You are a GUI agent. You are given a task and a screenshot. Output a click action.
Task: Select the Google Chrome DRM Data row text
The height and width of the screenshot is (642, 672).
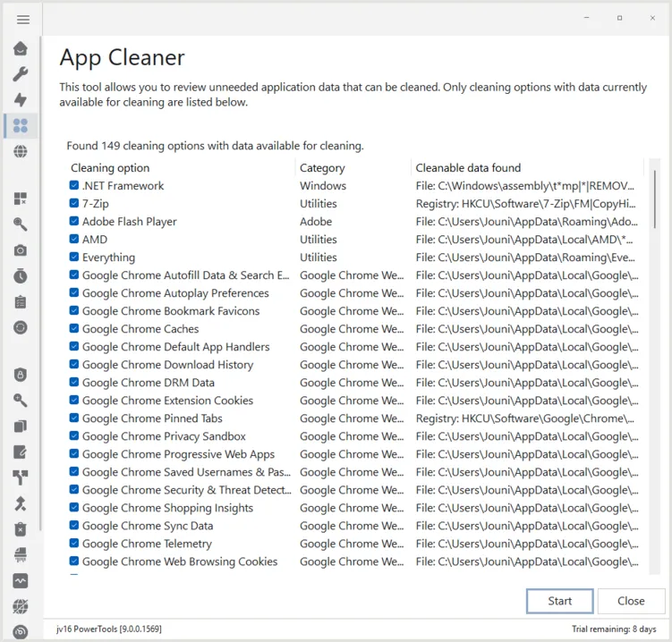pos(149,383)
